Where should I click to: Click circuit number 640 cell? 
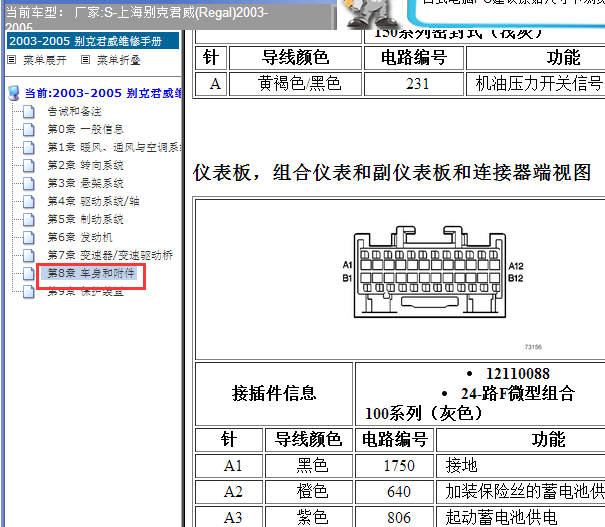coord(394,492)
